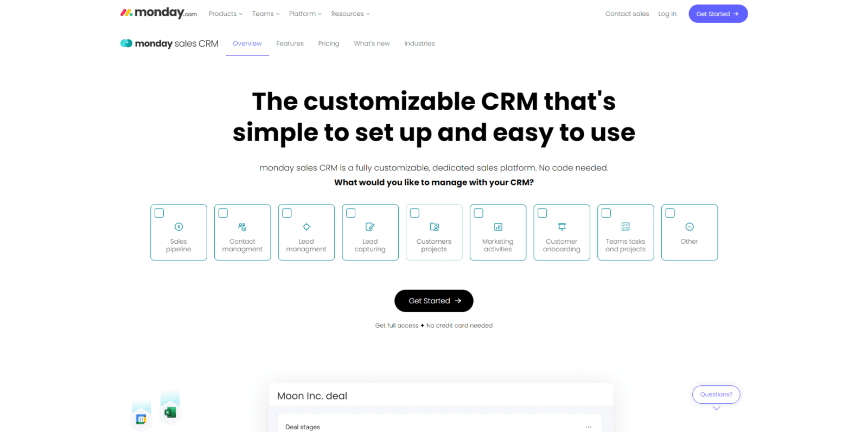Click the monday.com logo
The width and height of the screenshot is (868, 432).
click(x=158, y=13)
